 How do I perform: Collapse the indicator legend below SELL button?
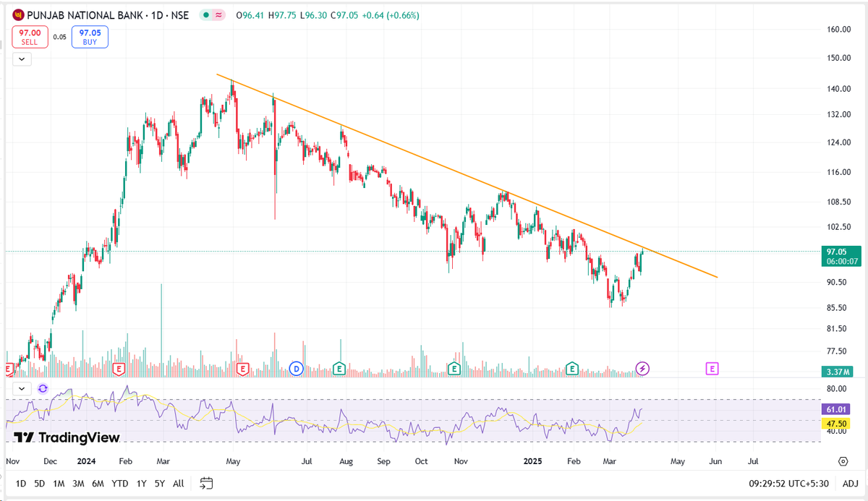point(22,59)
